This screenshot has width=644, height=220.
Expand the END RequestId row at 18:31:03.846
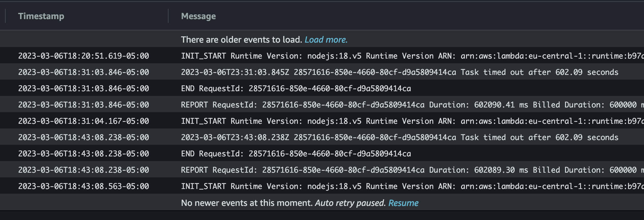pyautogui.click(x=282, y=88)
